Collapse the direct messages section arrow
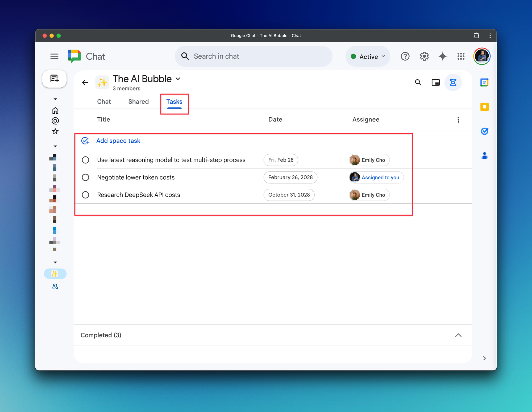 pyautogui.click(x=55, y=146)
